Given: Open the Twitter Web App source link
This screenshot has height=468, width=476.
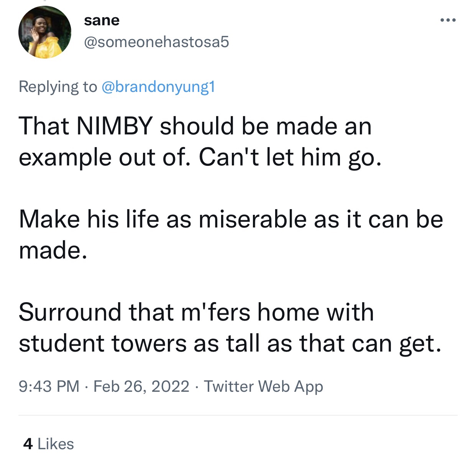Looking at the screenshot, I should pos(263,386).
